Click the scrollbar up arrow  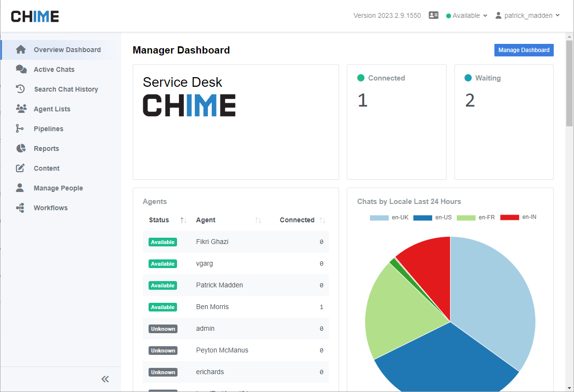point(569,36)
